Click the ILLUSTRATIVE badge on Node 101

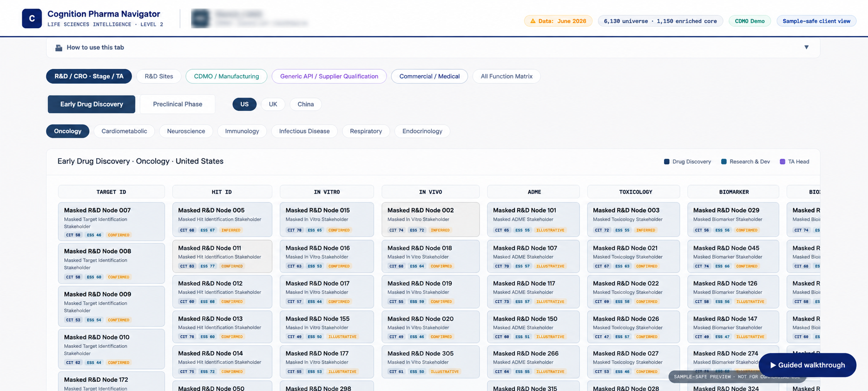[550, 230]
